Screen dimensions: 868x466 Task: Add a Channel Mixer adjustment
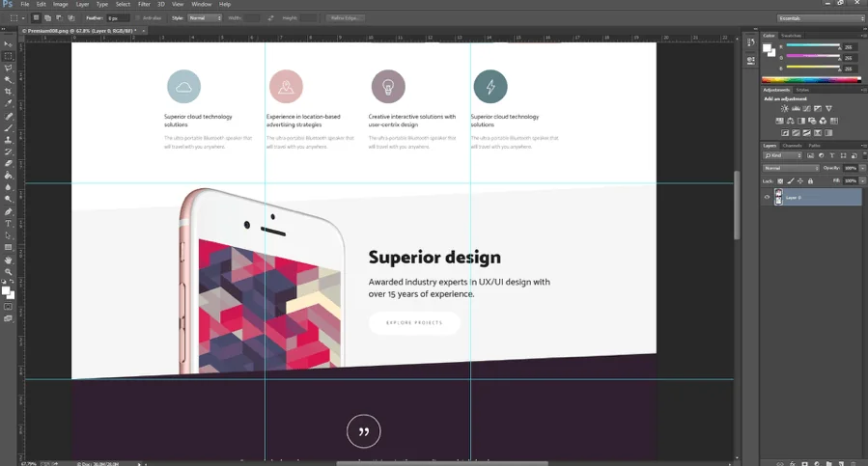pyautogui.click(x=823, y=121)
